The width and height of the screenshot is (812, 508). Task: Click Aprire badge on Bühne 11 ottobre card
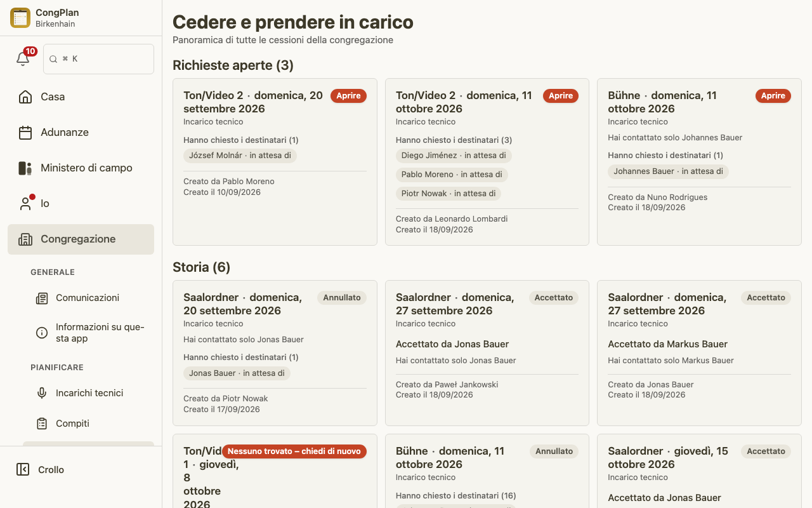tap(773, 96)
